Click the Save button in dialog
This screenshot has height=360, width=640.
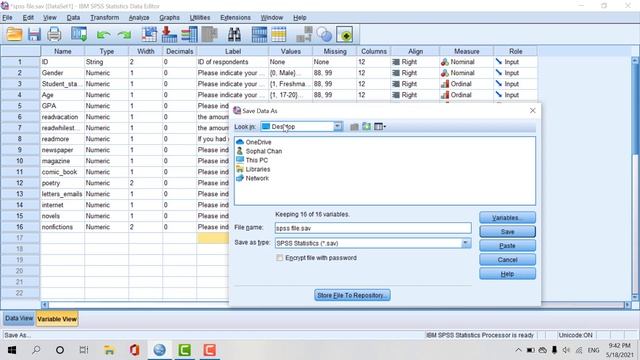507,231
